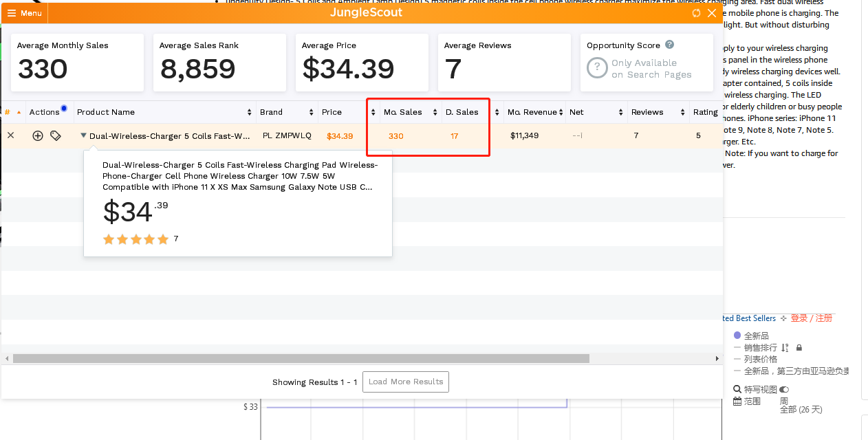Collapse the Dual-Wireless-Charger product details
The height and width of the screenshot is (440, 868).
click(x=83, y=135)
